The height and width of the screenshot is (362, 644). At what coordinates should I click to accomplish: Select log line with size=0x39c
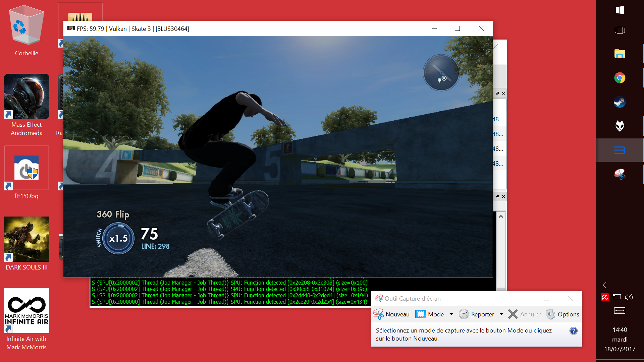[x=229, y=289]
